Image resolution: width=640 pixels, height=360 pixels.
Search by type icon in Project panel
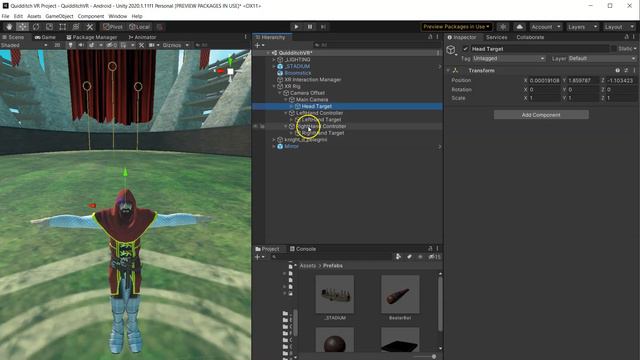[398, 256]
